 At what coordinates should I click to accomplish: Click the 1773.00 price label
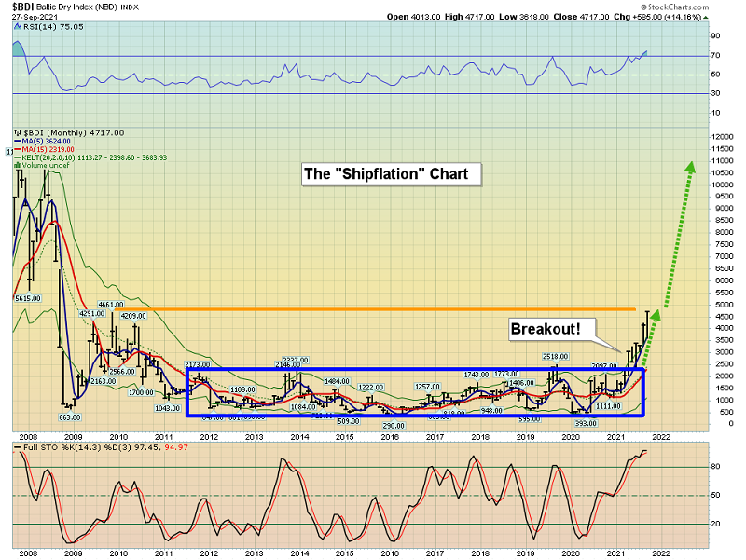pyautogui.click(x=506, y=375)
